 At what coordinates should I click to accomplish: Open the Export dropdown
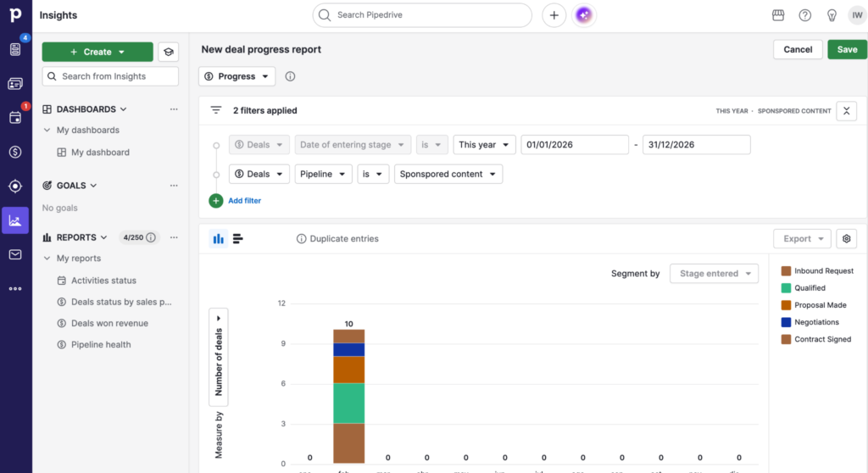click(x=802, y=239)
